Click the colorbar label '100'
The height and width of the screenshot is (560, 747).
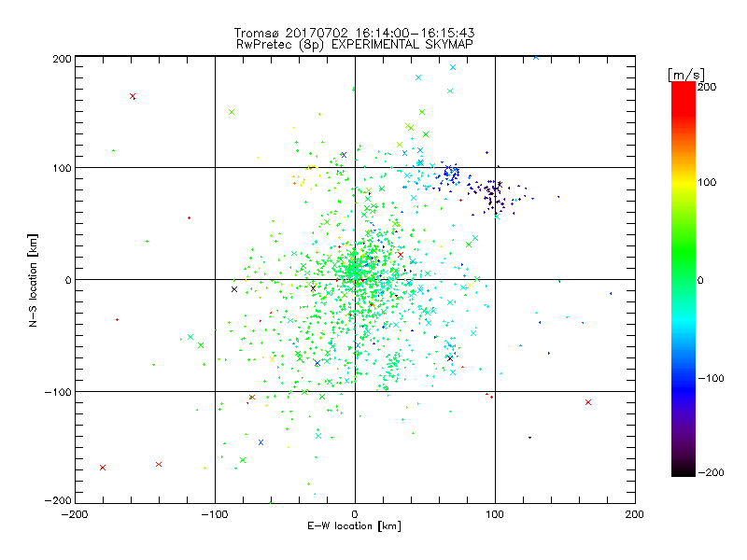tap(707, 182)
